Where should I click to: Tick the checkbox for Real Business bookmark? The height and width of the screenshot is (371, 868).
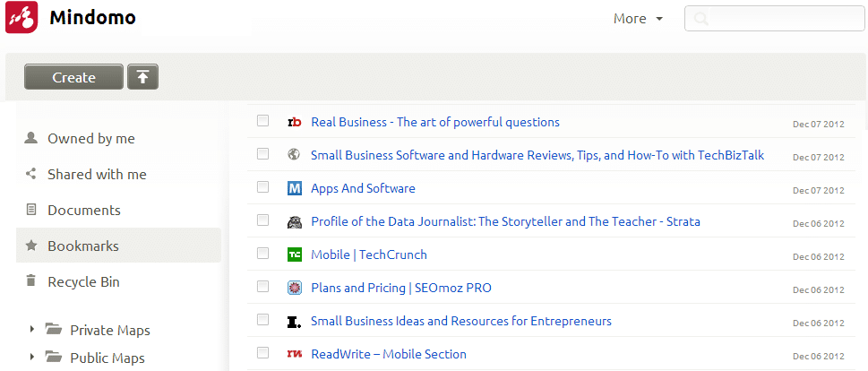pos(263,120)
